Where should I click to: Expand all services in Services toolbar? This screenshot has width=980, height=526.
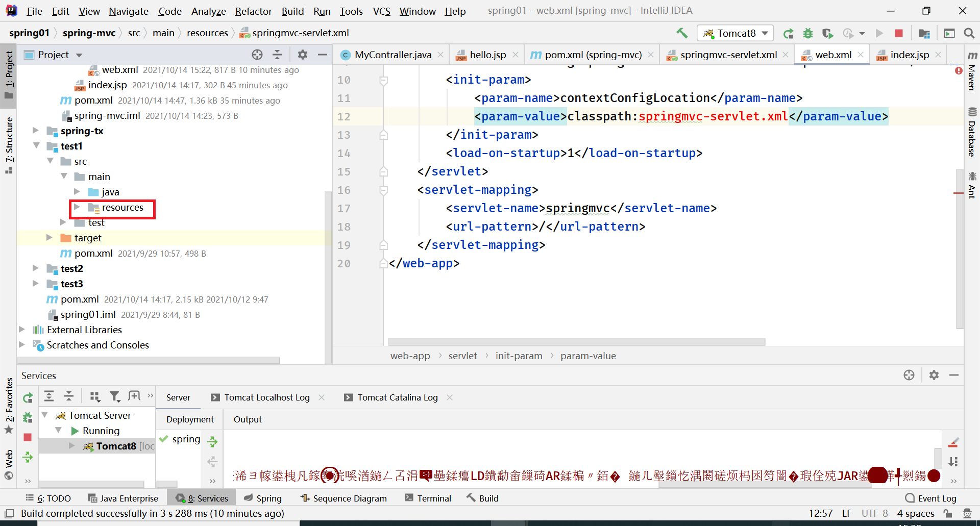click(49, 396)
